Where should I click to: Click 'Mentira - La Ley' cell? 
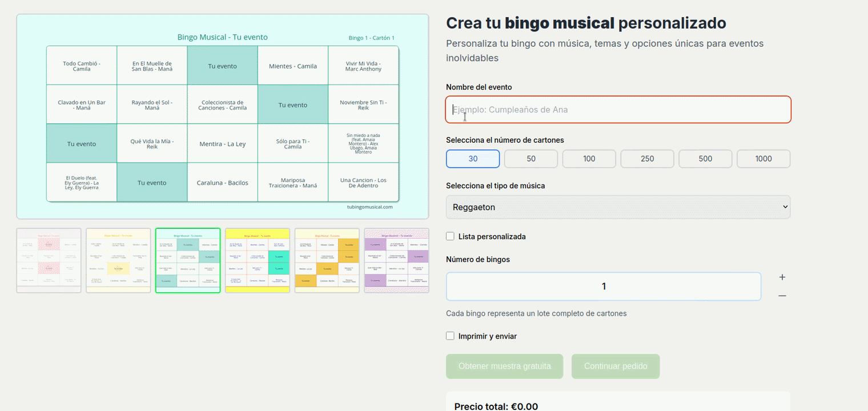(223, 144)
